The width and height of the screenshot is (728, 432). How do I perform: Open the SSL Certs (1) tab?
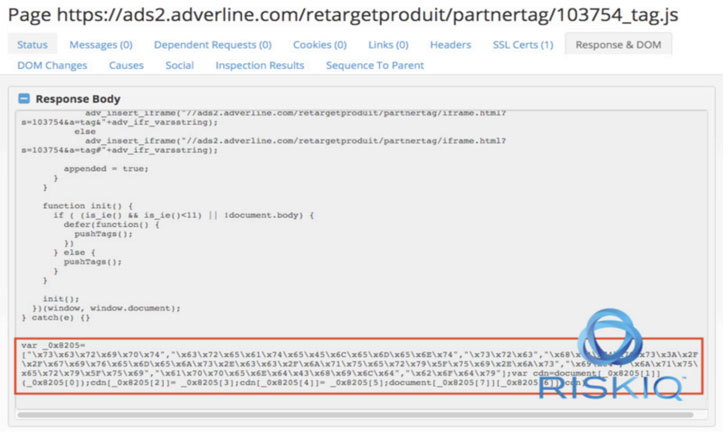pos(522,45)
